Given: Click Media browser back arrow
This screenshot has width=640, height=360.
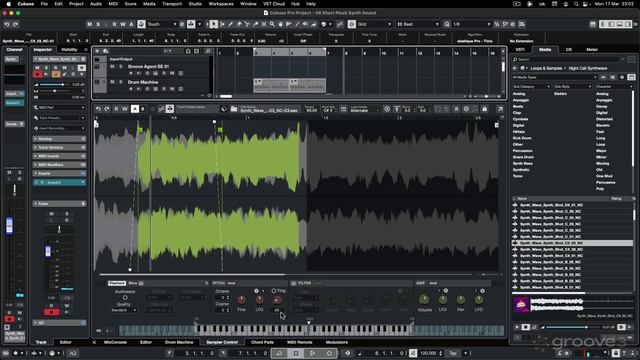Looking at the screenshot, I should point(515,68).
